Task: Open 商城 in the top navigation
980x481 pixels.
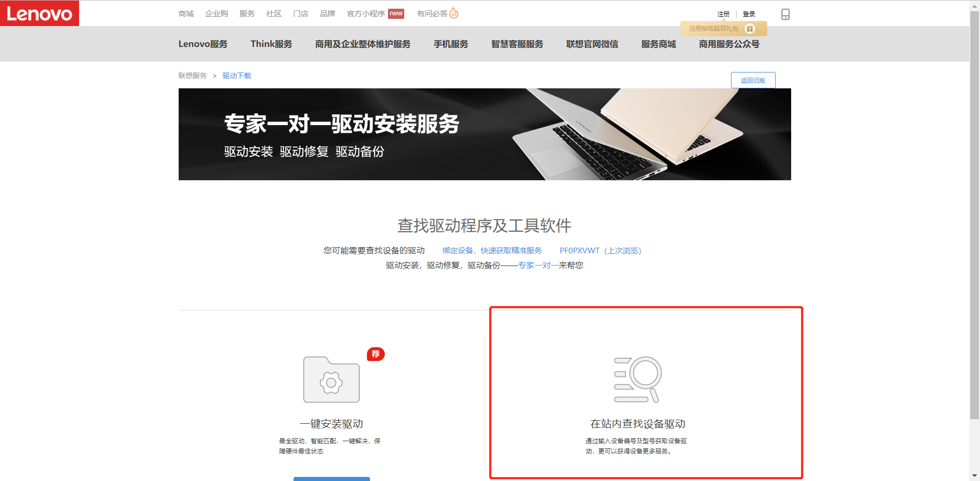Action: (186, 14)
